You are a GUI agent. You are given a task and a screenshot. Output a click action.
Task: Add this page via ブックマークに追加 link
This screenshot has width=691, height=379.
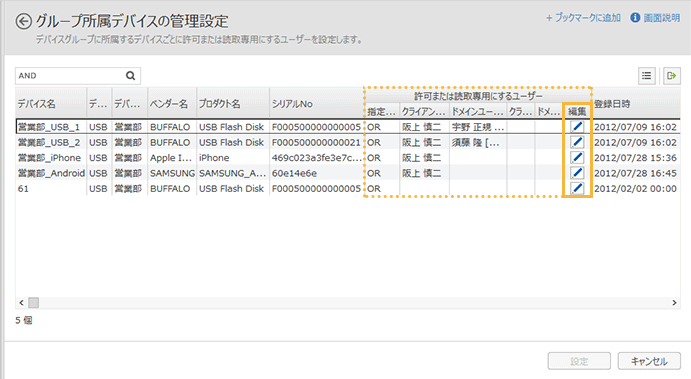pyautogui.click(x=583, y=18)
